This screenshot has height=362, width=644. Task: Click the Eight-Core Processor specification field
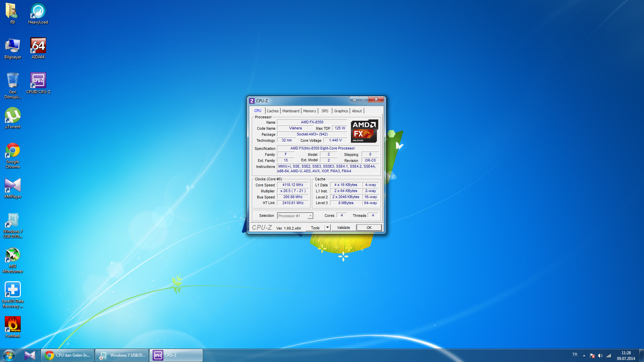pos(328,148)
